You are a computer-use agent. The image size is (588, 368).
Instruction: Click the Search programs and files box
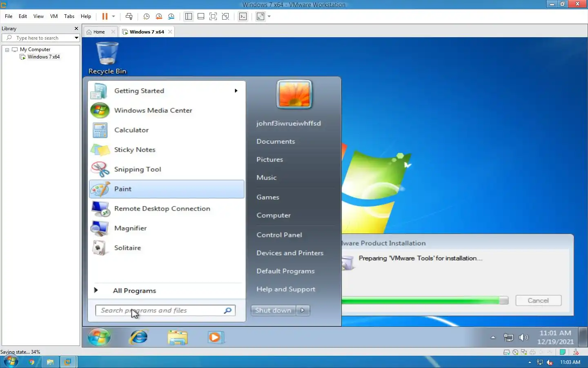coord(165,310)
